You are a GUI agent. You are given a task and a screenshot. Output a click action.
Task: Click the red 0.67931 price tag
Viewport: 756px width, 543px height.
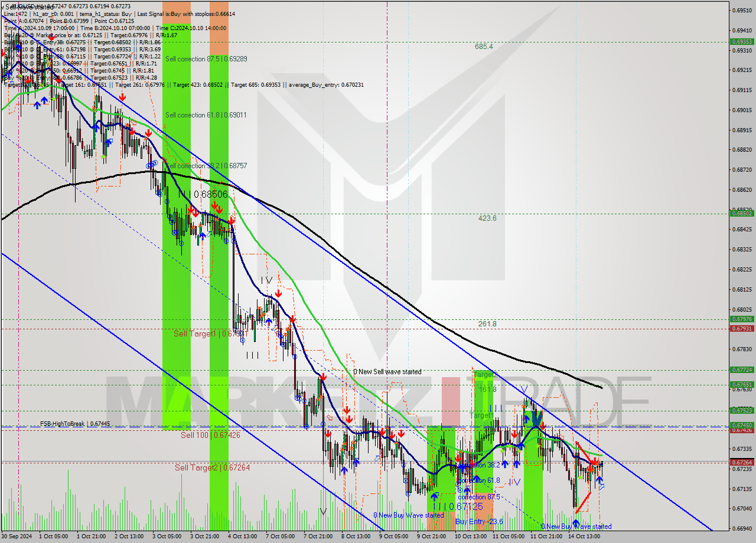coord(742,328)
